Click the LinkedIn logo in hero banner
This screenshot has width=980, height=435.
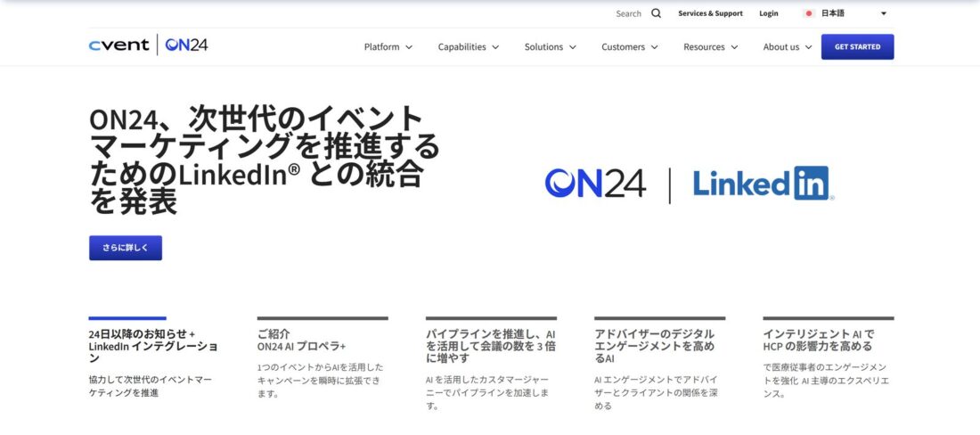pyautogui.click(x=764, y=184)
